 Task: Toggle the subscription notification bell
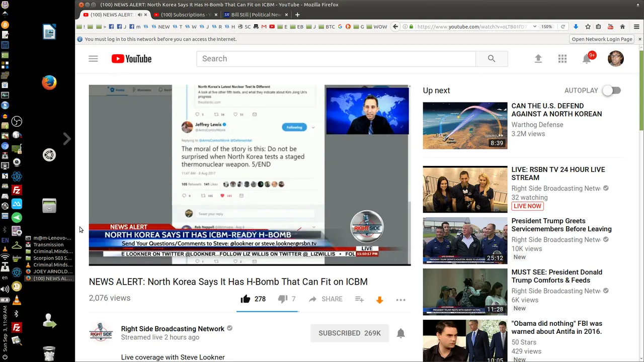(400, 333)
